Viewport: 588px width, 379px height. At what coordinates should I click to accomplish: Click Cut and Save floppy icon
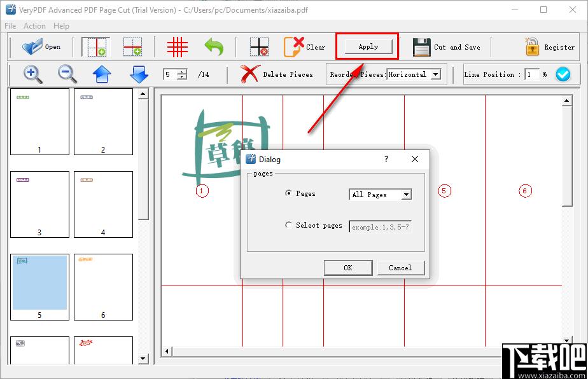(x=421, y=47)
